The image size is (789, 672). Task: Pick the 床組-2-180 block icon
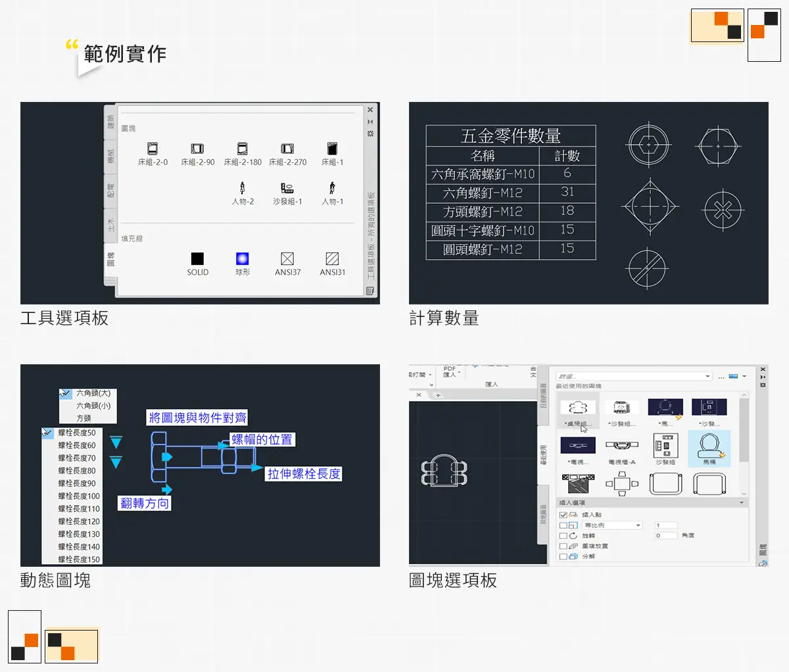coord(242,149)
